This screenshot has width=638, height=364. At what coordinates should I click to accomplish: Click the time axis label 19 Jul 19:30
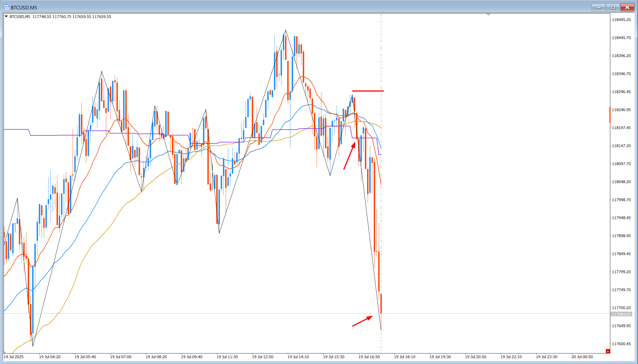440,357
